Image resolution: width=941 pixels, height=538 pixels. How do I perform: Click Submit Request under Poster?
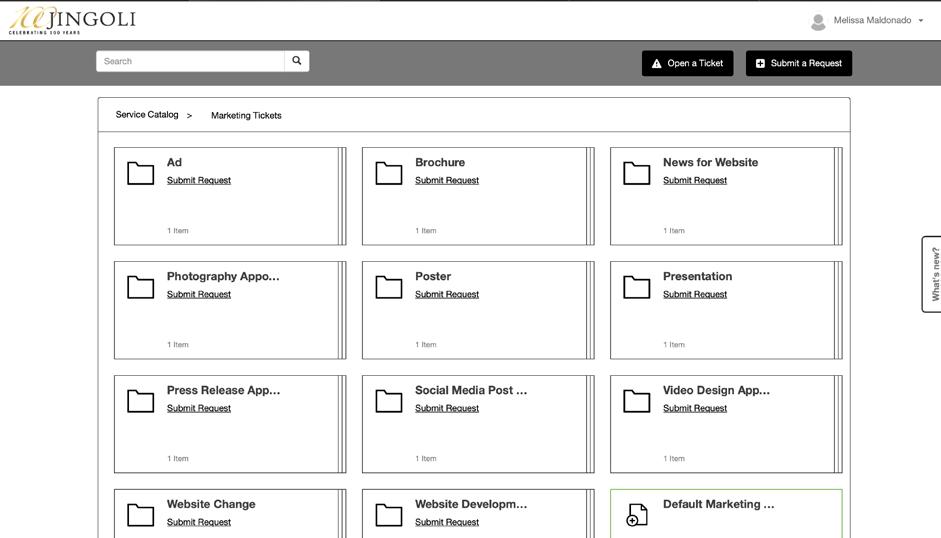447,294
